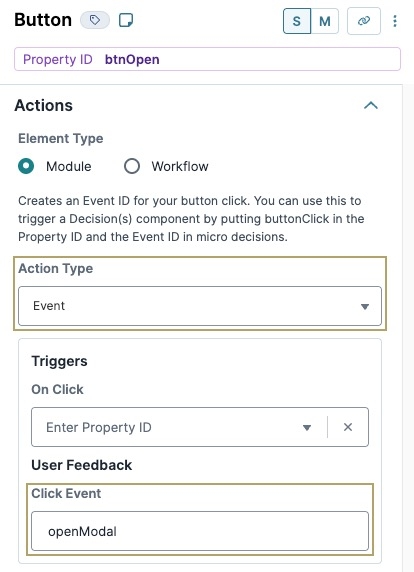Click the Element Type label
Image resolution: width=414 pixels, height=572 pixels.
(x=61, y=139)
